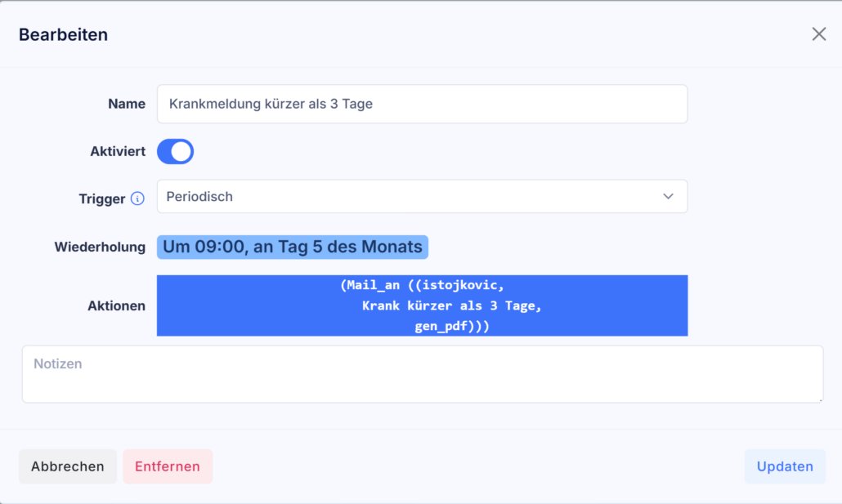Close the Bearbeiten dialog with the X
The height and width of the screenshot is (504, 842).
[x=818, y=34]
